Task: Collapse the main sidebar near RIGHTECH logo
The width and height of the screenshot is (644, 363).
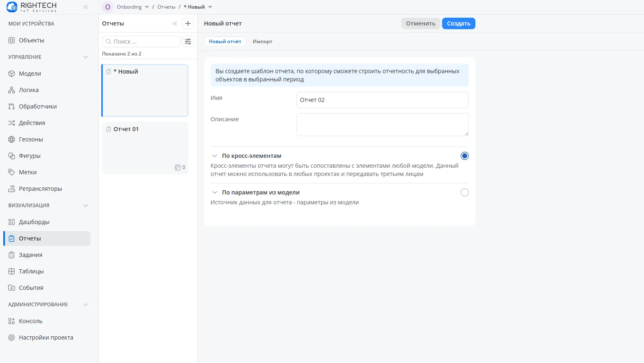Action: (86, 7)
